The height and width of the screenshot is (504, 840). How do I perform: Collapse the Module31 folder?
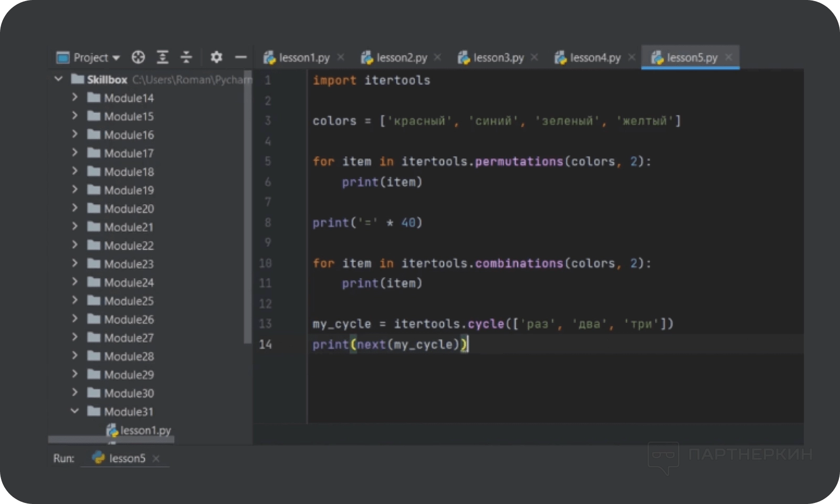pyautogui.click(x=75, y=411)
